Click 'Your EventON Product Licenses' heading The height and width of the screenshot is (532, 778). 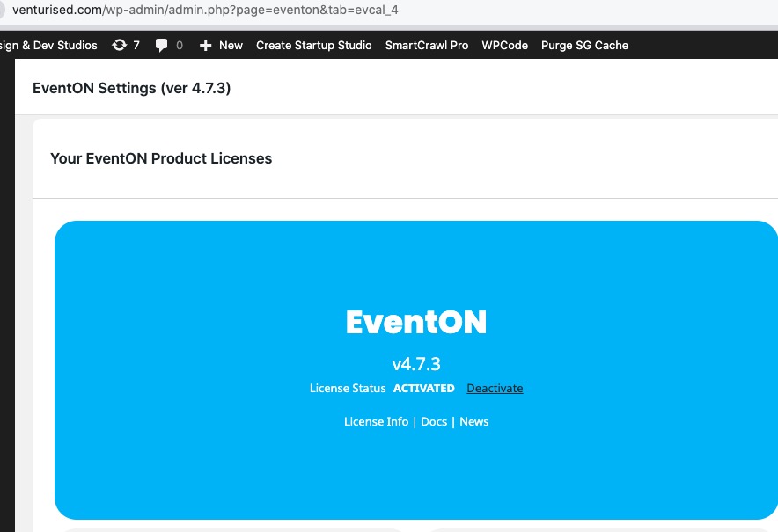tap(161, 158)
